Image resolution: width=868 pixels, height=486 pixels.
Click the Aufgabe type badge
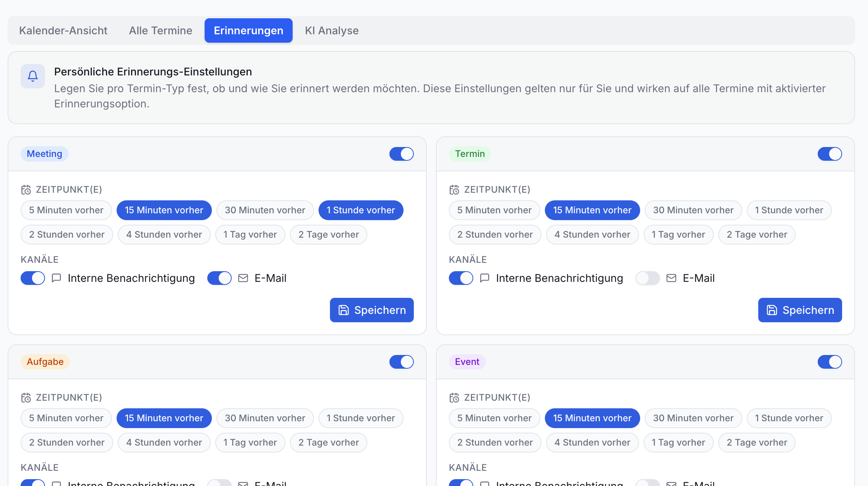pos(45,362)
